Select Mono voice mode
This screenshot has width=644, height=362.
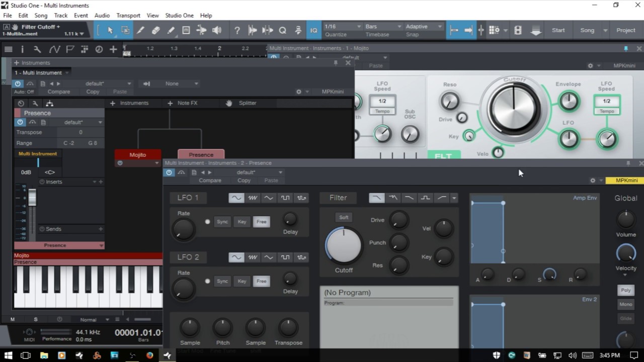626,304
